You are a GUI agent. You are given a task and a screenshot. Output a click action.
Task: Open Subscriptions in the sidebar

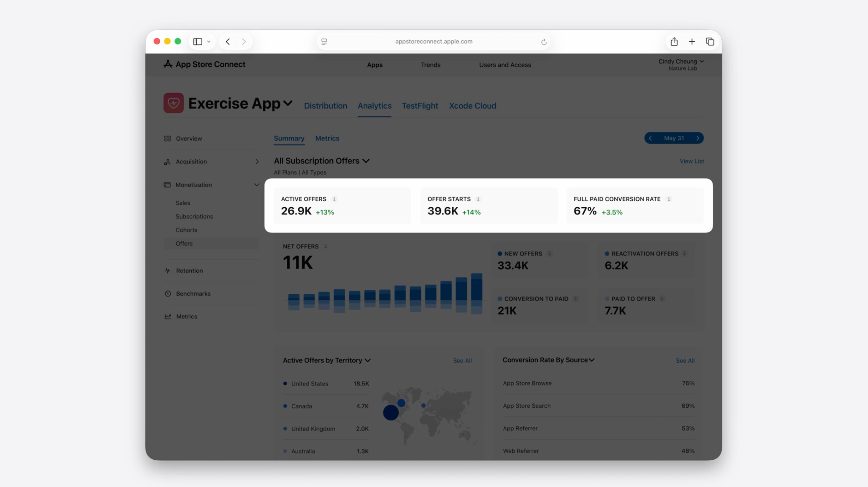click(x=194, y=216)
